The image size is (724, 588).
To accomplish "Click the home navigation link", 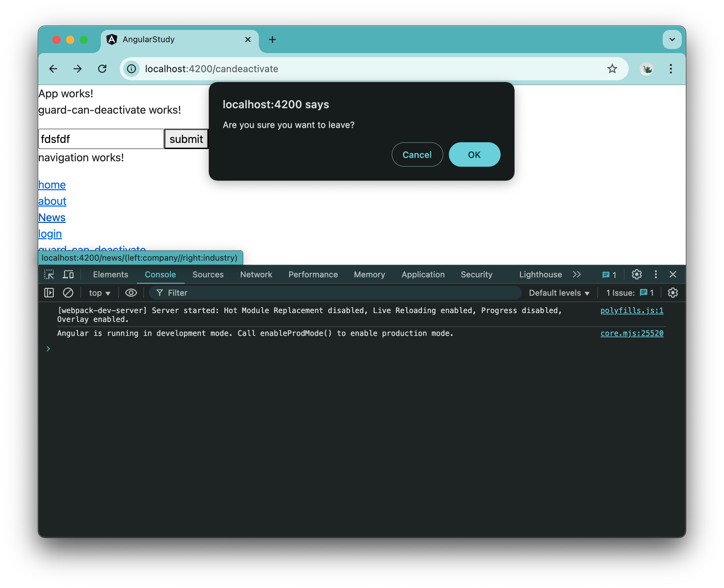I will click(52, 185).
